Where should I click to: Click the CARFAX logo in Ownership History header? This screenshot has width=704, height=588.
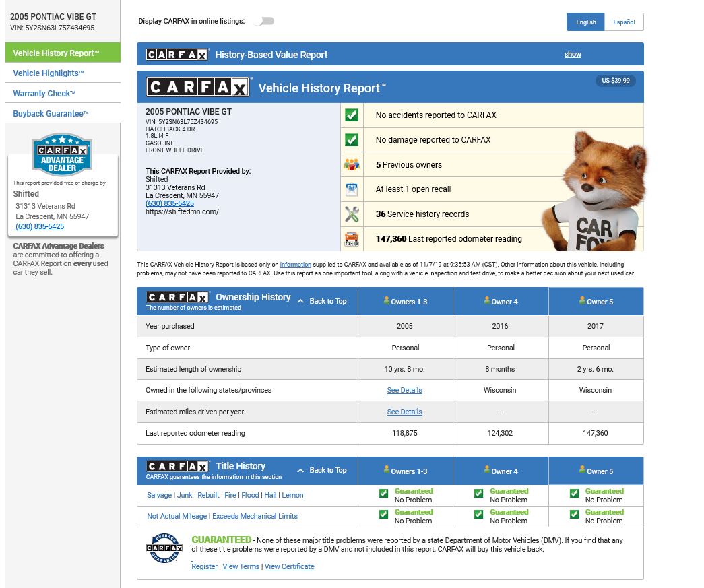(178, 298)
